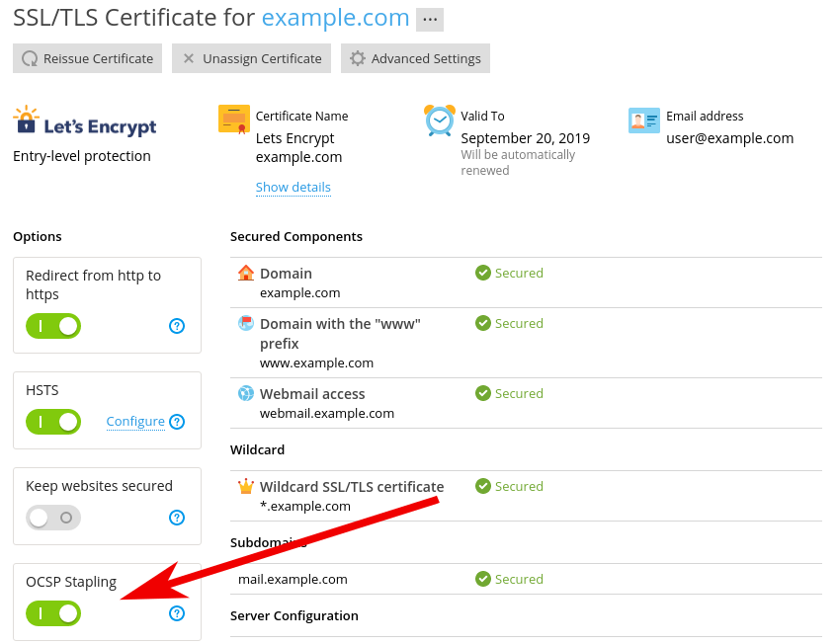The width and height of the screenshot is (838, 644).
Task: Expand certificate info via Show details
Action: 293,188
